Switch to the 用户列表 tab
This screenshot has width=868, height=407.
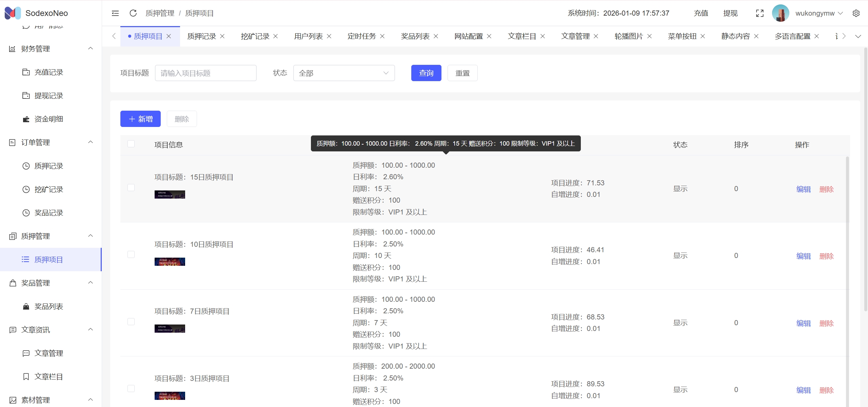(308, 36)
